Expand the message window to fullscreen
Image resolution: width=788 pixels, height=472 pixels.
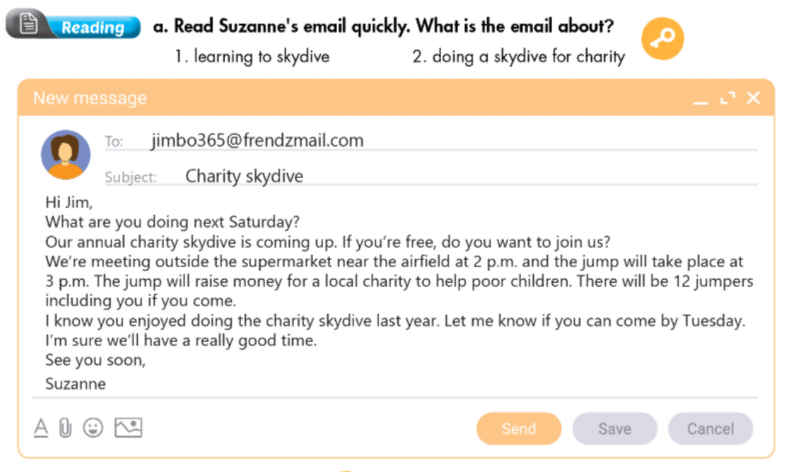pos(727,98)
